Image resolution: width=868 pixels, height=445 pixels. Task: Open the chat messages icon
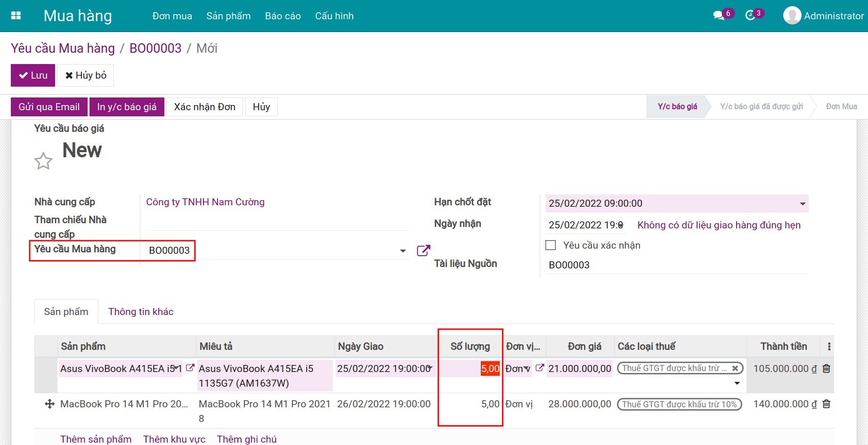click(718, 16)
